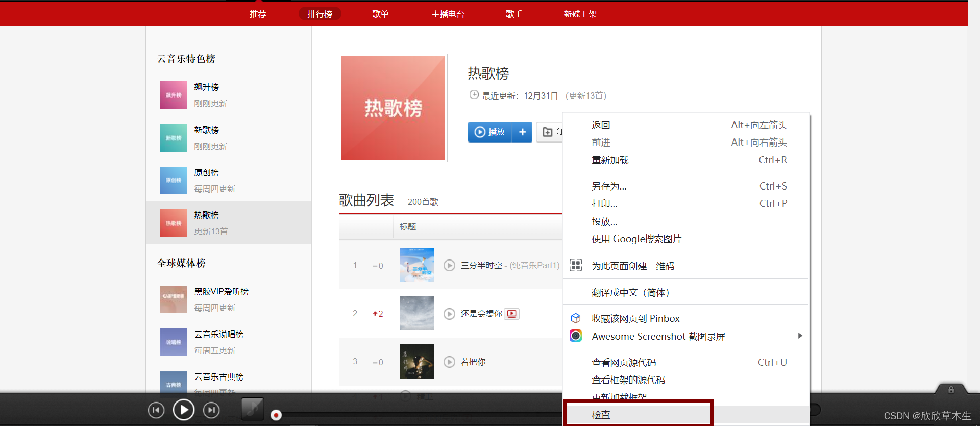
Task: Click the Awesome Screenshot lens icon
Action: pyautogui.click(x=576, y=336)
